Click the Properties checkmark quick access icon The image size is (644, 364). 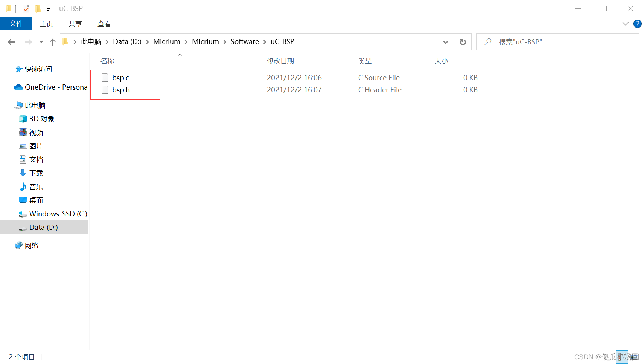point(26,9)
